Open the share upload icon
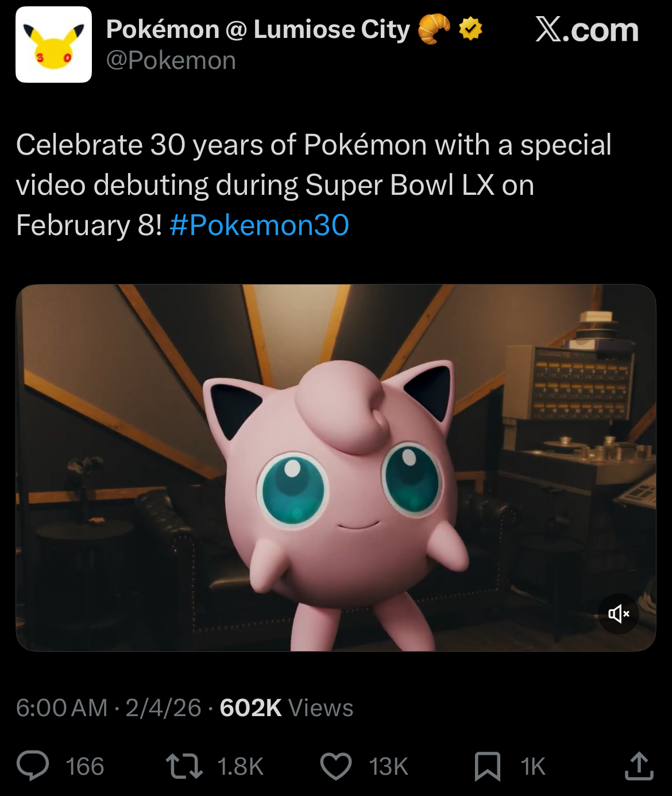Image resolution: width=672 pixels, height=796 pixels. click(x=639, y=766)
